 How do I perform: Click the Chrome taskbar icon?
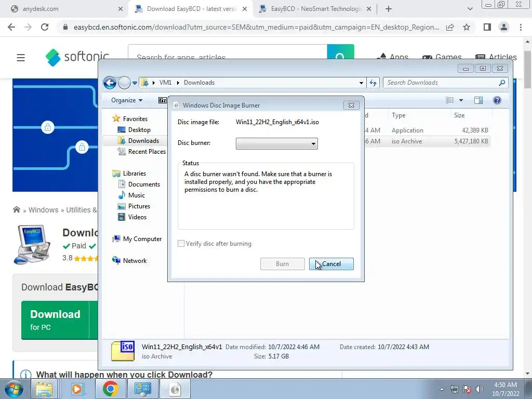point(110,389)
